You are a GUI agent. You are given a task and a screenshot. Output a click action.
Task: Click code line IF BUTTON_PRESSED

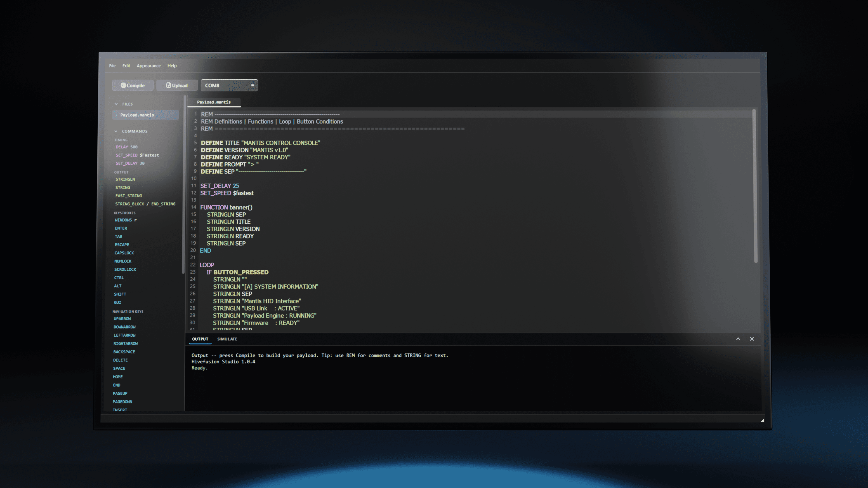coord(238,272)
